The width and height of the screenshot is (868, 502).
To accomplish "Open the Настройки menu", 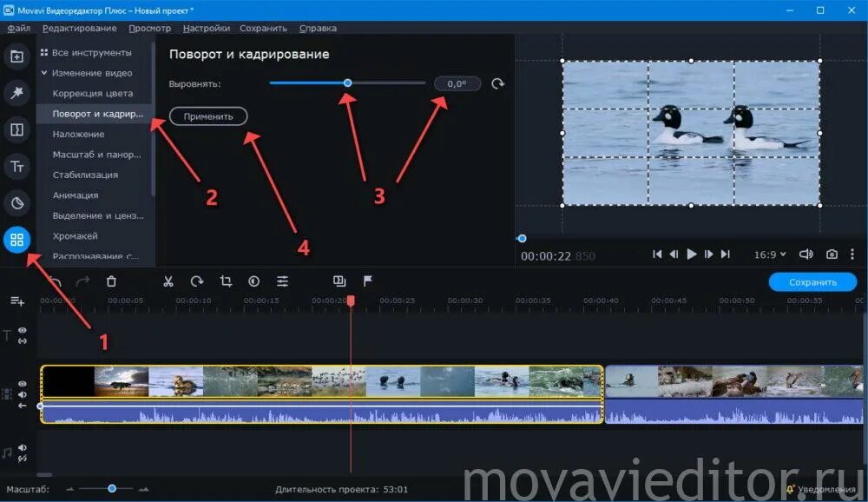I will (207, 29).
